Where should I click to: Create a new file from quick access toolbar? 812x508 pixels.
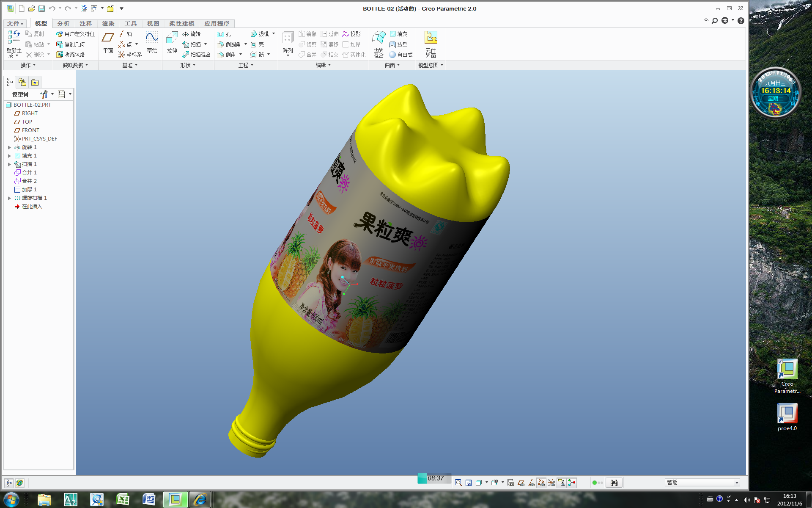[22, 8]
